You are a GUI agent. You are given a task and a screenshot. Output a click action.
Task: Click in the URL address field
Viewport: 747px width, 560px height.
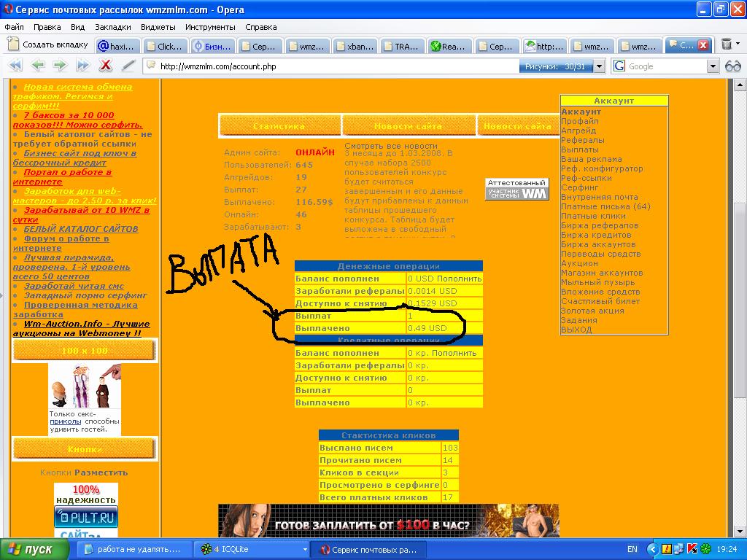(x=328, y=66)
